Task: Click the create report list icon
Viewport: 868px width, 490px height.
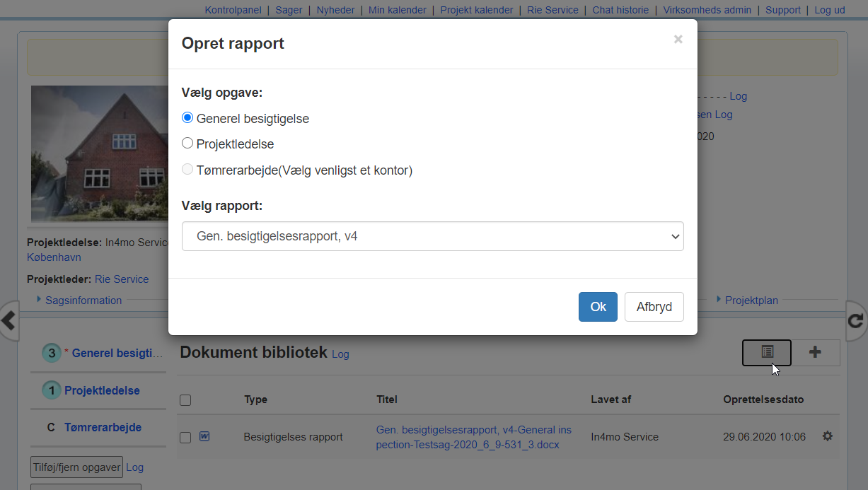Action: [767, 352]
